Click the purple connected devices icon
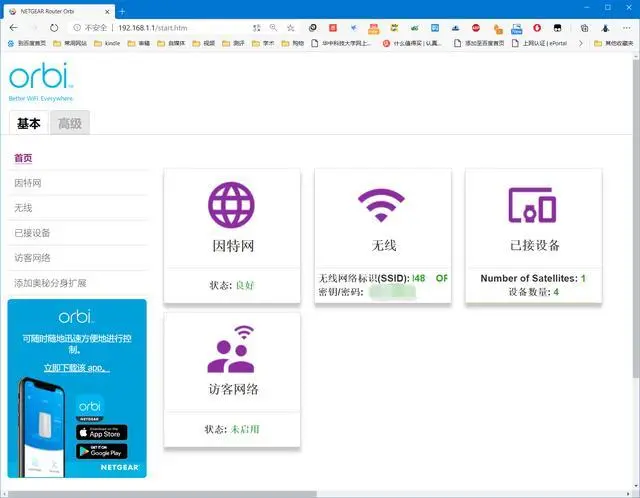The width and height of the screenshot is (640, 498). tap(532, 205)
